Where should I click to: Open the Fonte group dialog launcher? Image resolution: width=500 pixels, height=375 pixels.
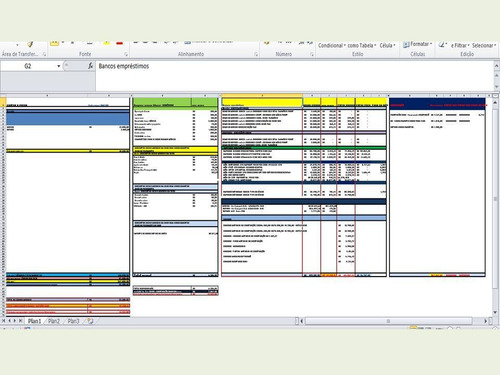[x=126, y=54]
